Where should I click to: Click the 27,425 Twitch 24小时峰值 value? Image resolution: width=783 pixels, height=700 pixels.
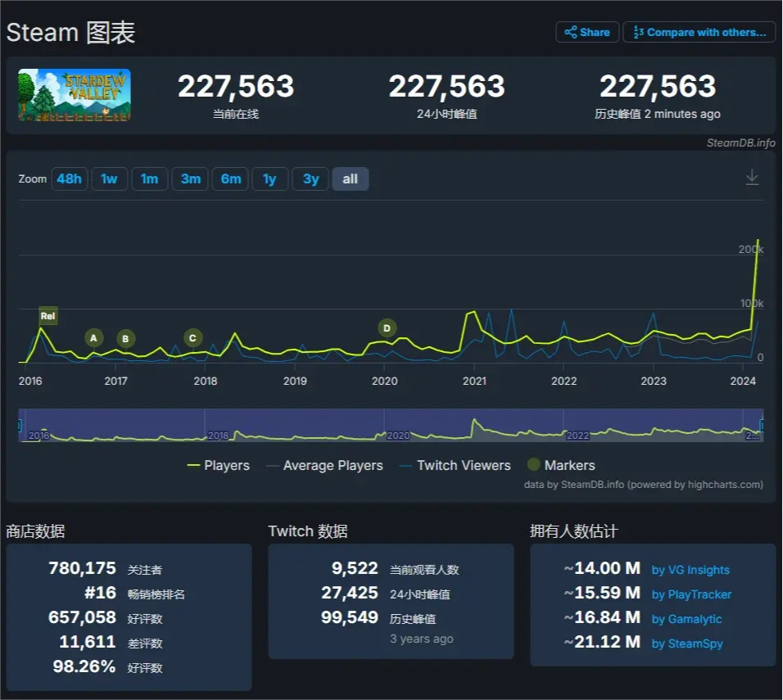[x=350, y=593]
